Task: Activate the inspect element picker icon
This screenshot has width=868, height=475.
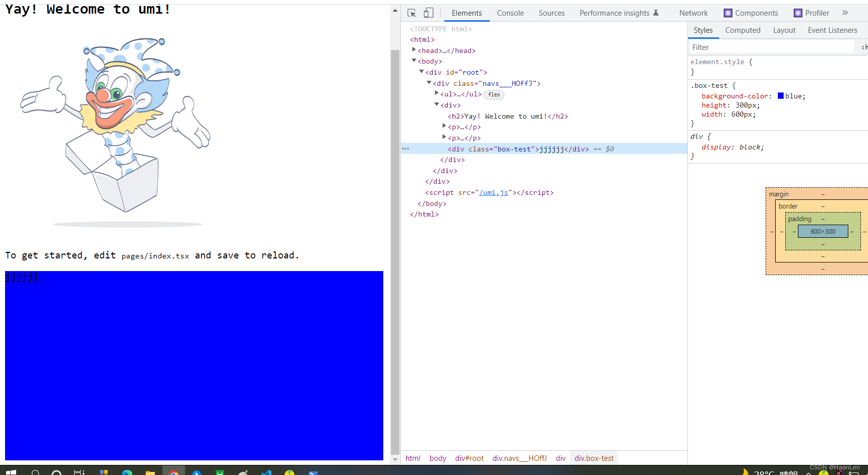Action: coord(412,13)
